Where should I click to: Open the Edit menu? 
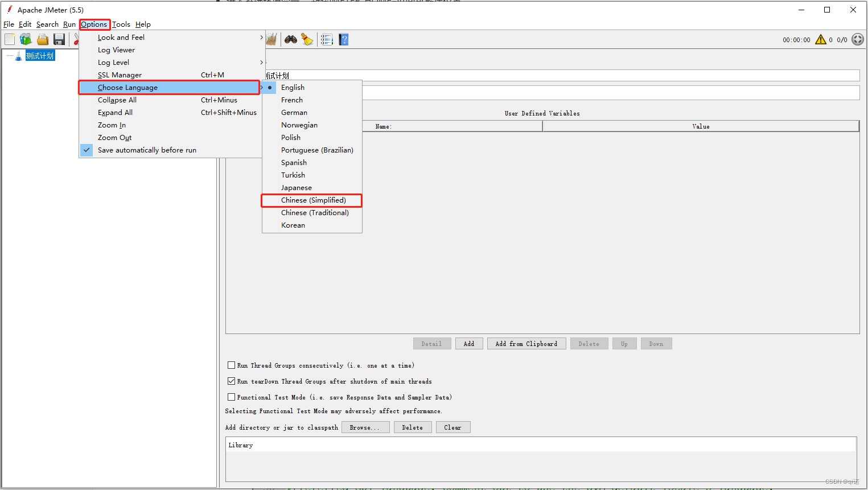(25, 24)
